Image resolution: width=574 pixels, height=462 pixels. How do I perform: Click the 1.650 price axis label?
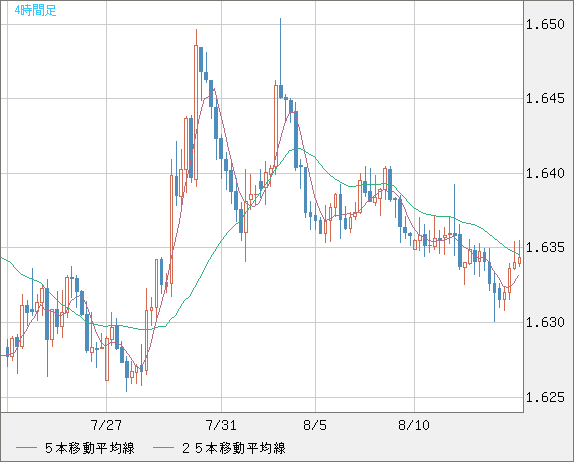545,25
